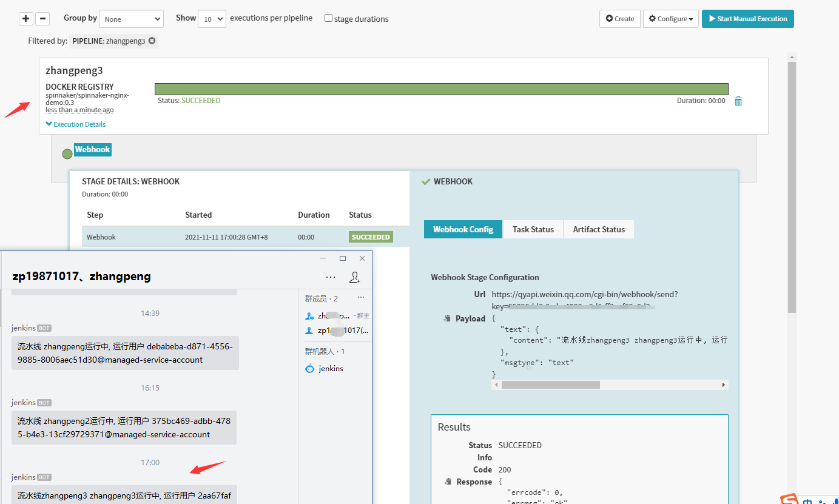Click the Results heading in the webhook panel
The height and width of the screenshot is (504, 839).
[x=454, y=427]
